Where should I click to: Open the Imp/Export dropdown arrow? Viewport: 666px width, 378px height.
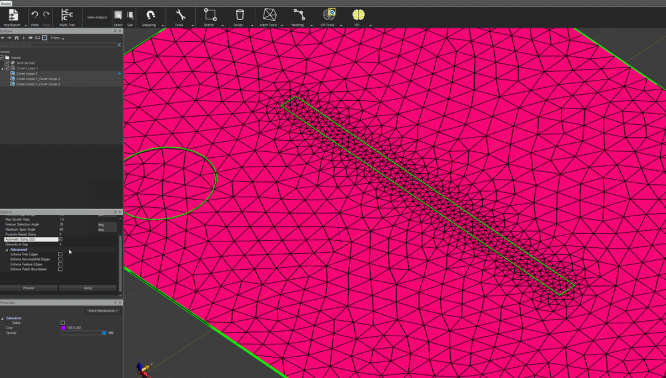26,25
